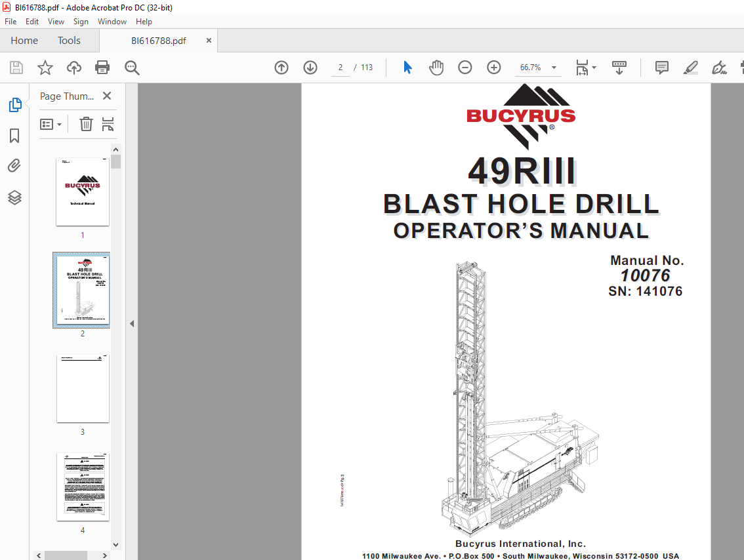This screenshot has width=744, height=560.
Task: Select page 1 thumbnail
Action: (x=83, y=191)
